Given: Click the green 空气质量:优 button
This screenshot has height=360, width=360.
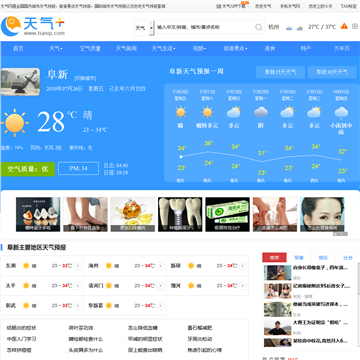Looking at the screenshot, I should (28, 169).
